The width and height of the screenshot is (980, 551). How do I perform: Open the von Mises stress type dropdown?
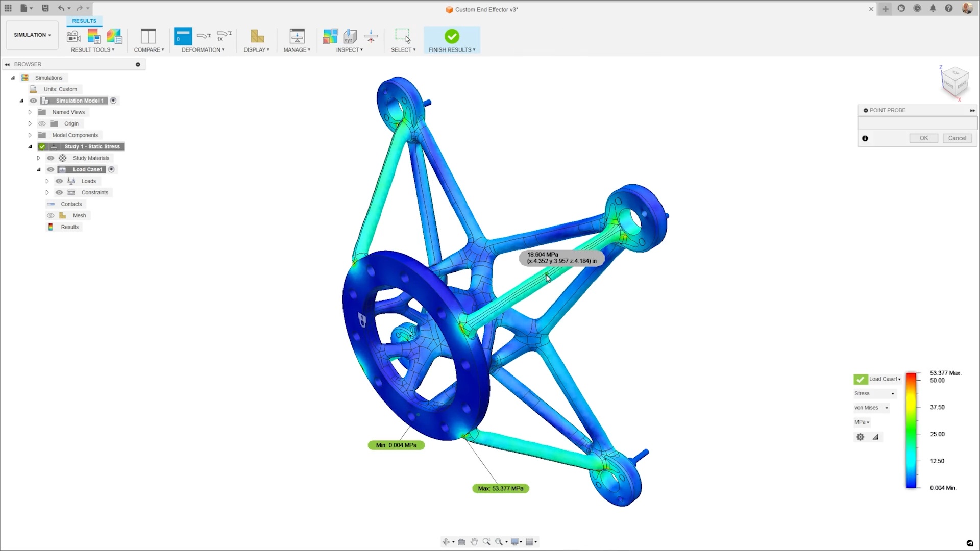coord(871,408)
